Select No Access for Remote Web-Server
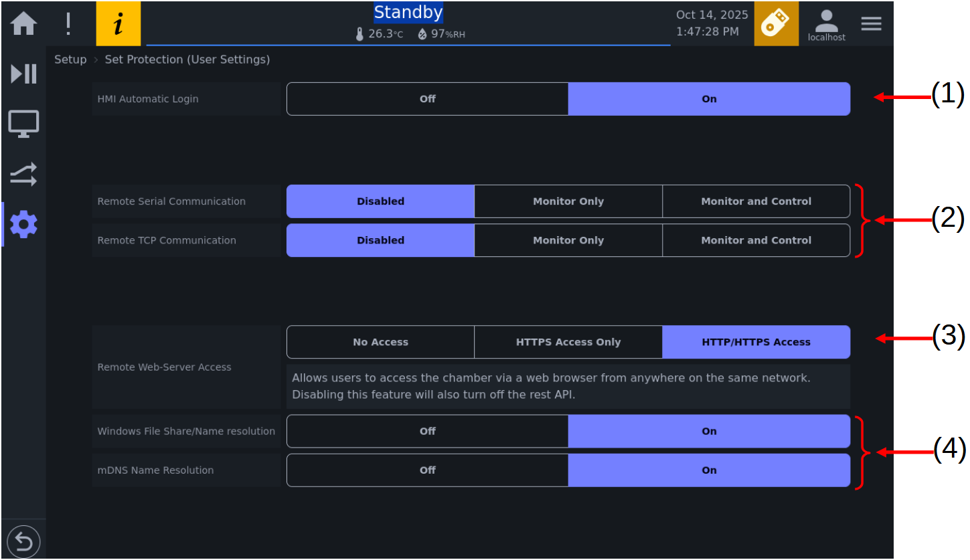The height and width of the screenshot is (560, 970). 380,342
